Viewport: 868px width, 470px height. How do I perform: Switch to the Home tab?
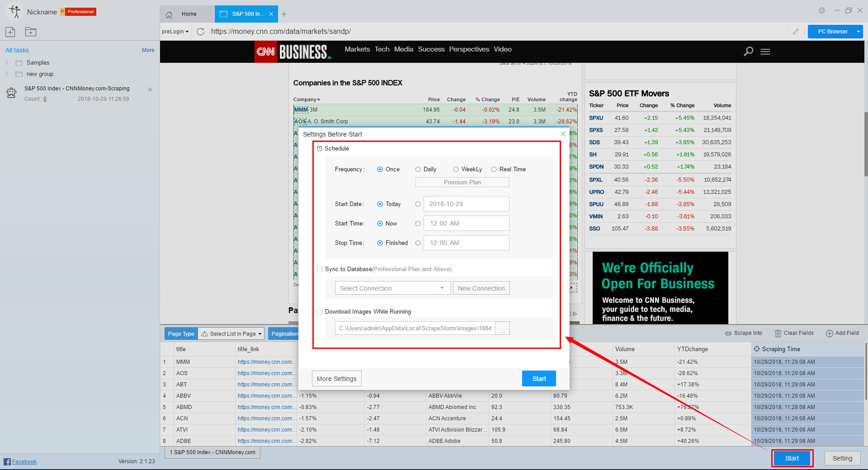pos(187,14)
